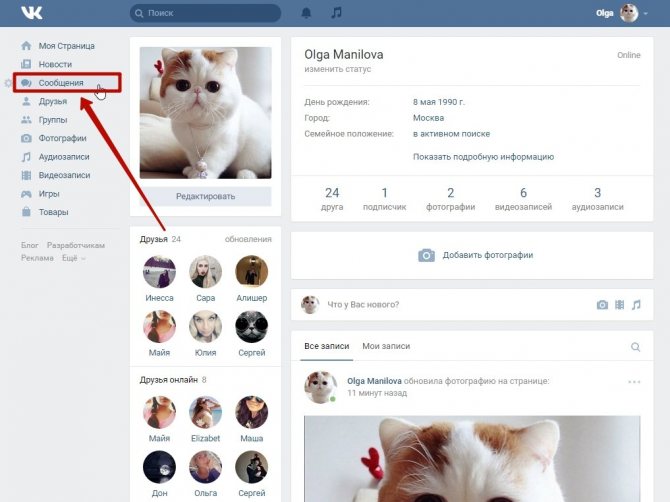Image resolution: width=670 pixels, height=502 pixels.
Task: Click 11 минут назад post timestamp
Action: (x=377, y=393)
